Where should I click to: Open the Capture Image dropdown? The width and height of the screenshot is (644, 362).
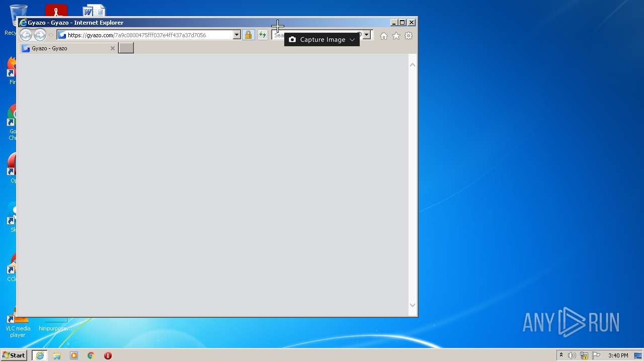point(322,39)
